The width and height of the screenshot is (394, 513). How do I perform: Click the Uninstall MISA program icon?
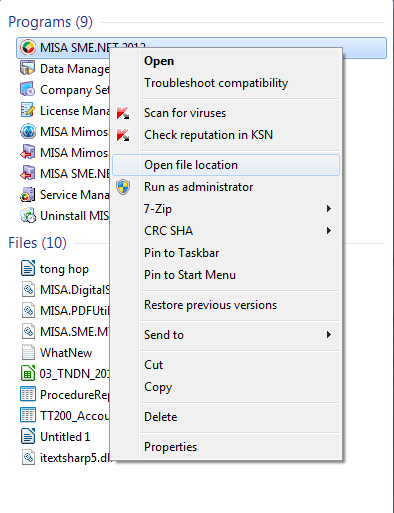click(x=28, y=215)
